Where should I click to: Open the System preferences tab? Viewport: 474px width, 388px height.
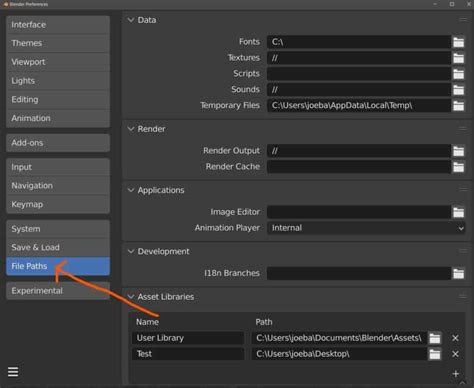(58, 229)
